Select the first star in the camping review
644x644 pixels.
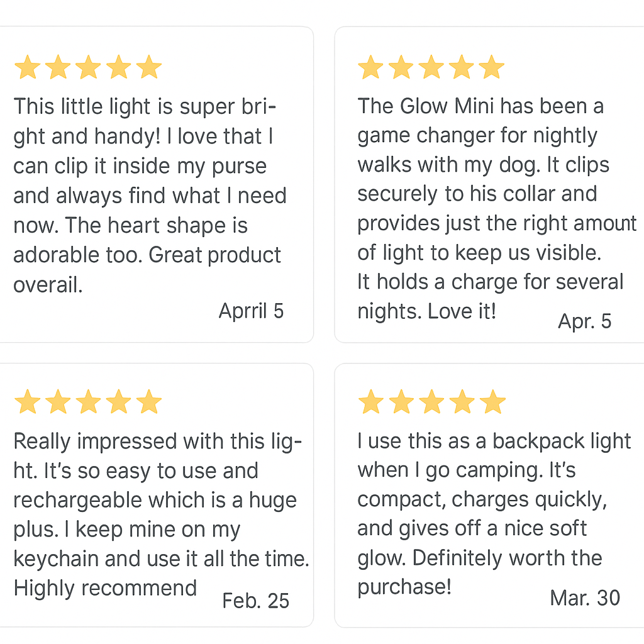pyautogui.click(x=371, y=401)
